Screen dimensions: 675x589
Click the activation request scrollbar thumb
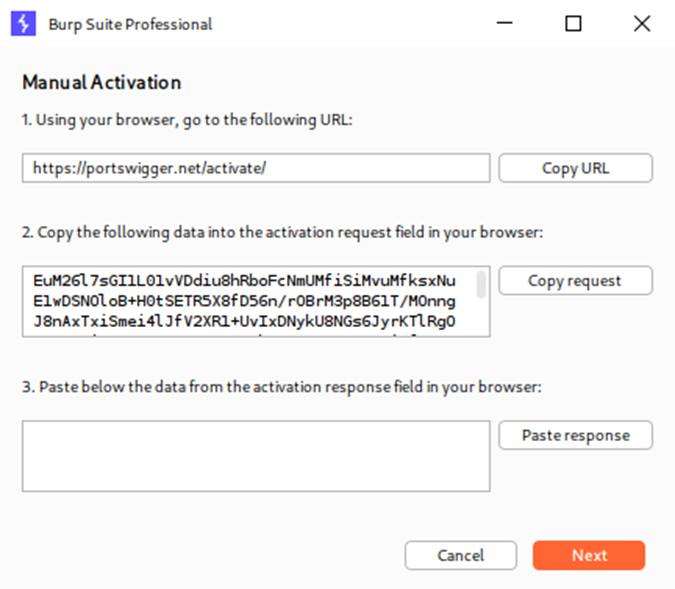coord(481,284)
